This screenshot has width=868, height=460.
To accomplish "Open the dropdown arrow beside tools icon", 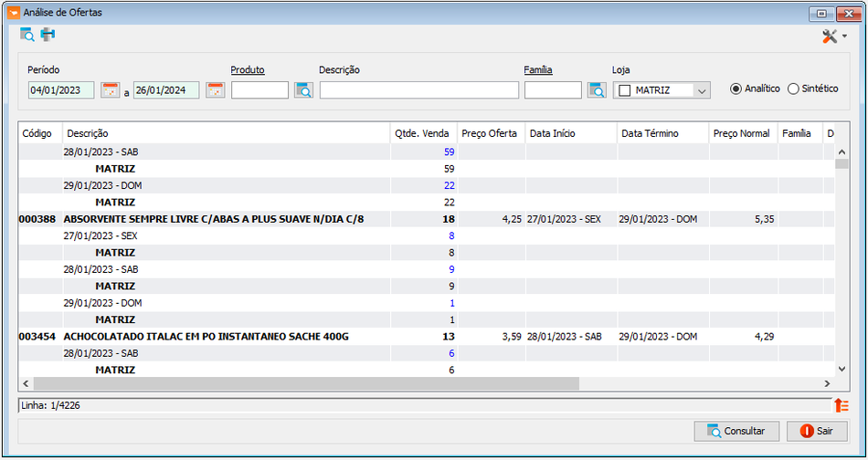I will point(844,37).
